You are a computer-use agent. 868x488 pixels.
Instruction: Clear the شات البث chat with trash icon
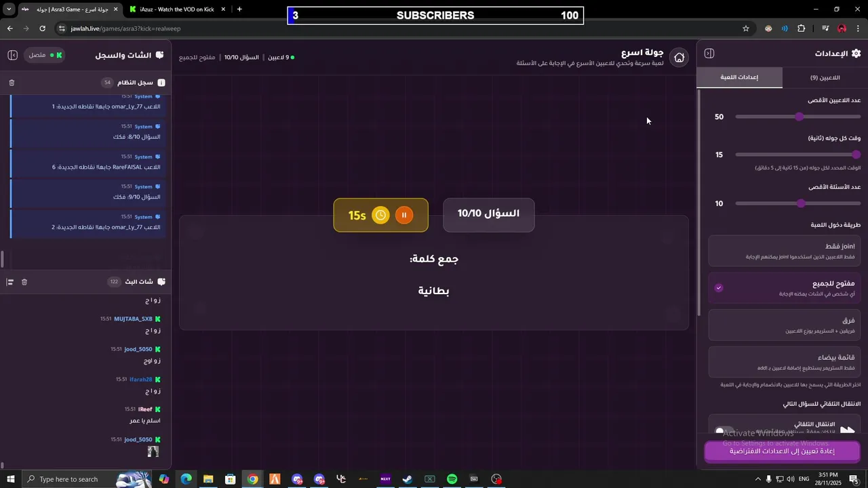[x=24, y=282]
